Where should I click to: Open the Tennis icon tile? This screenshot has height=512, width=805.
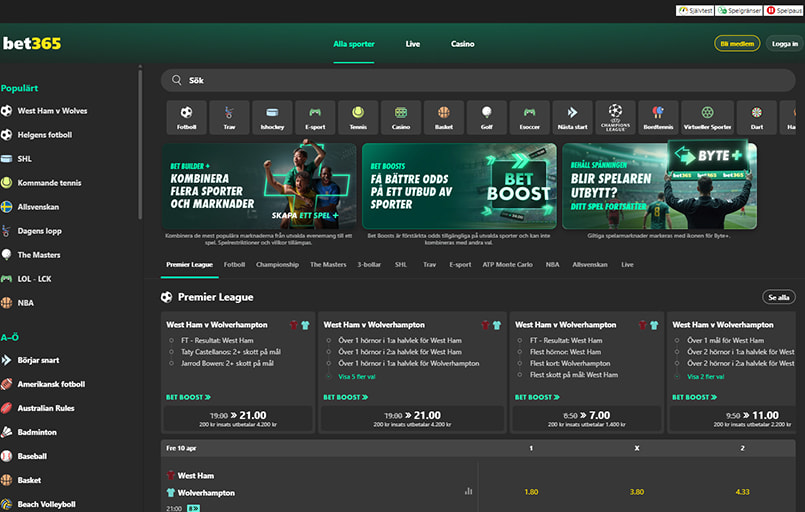coord(358,118)
